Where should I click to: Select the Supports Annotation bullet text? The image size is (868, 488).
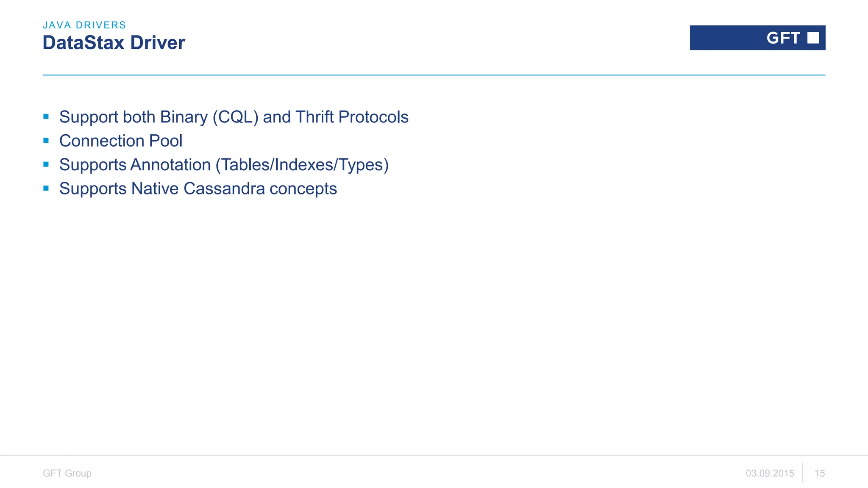(x=224, y=165)
